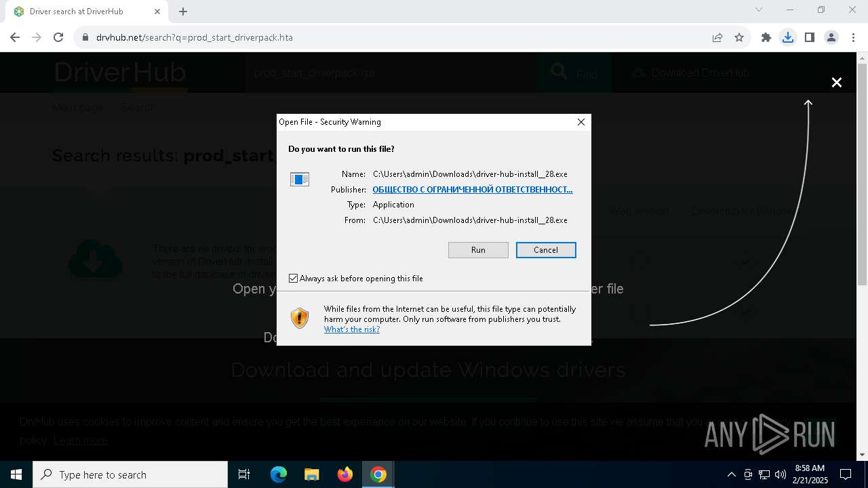The image size is (868, 488).
Task: Expand the Chrome tab search chevron
Action: coord(759,9)
